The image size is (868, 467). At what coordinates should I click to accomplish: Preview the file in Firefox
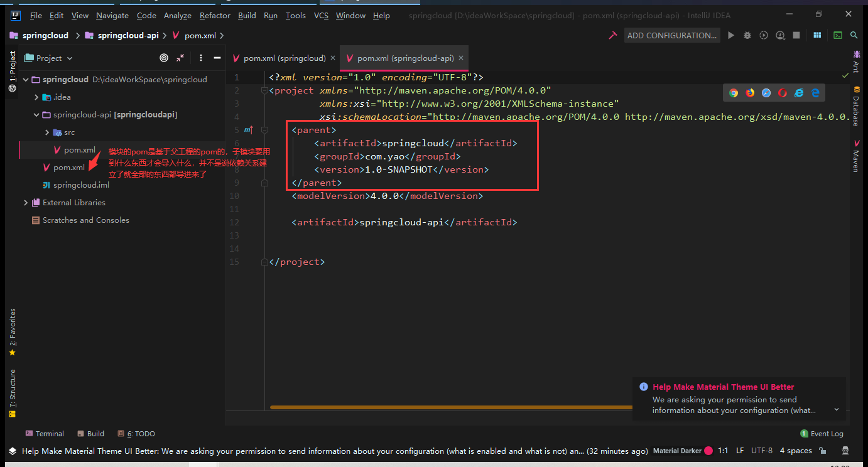click(x=750, y=93)
